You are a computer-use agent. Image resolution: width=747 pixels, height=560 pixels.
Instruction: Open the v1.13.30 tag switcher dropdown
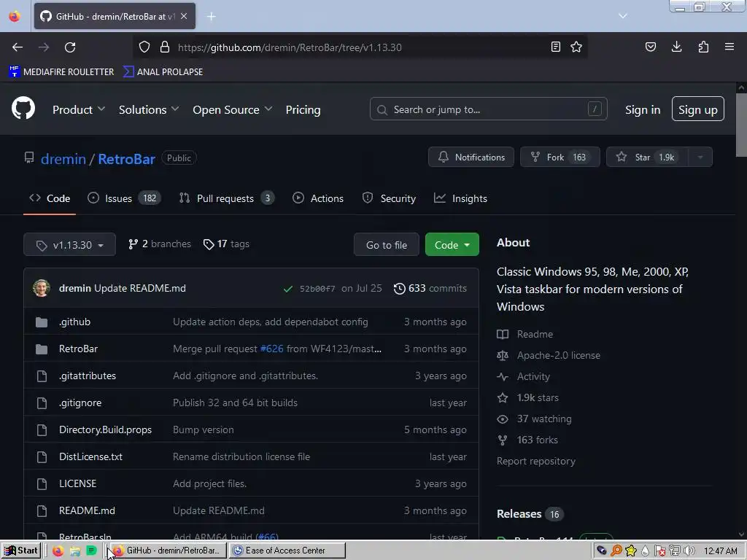click(69, 245)
